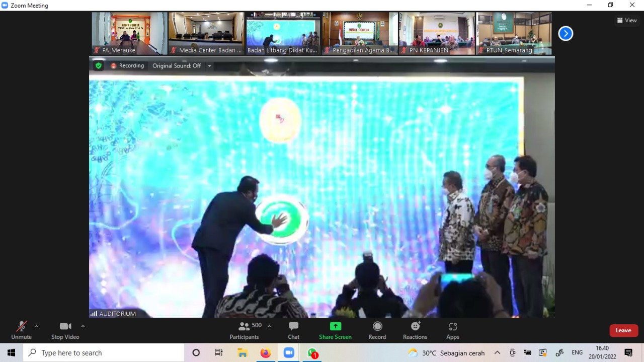
Task: Start recording with the Record button
Action: click(377, 330)
